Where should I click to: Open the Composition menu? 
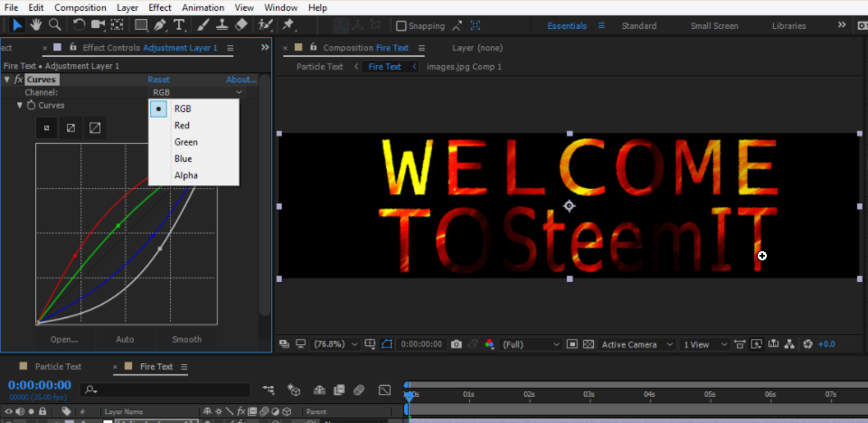pyautogui.click(x=80, y=8)
